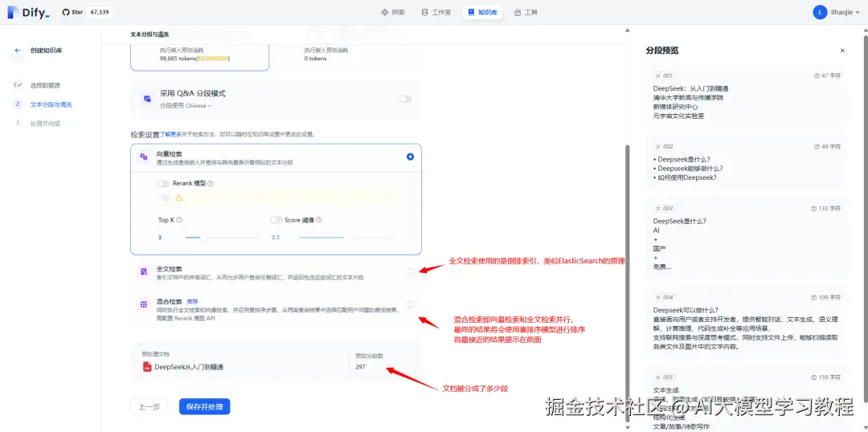Switch to the 知识库 tab
The height and width of the screenshot is (432, 868).
[x=482, y=12]
